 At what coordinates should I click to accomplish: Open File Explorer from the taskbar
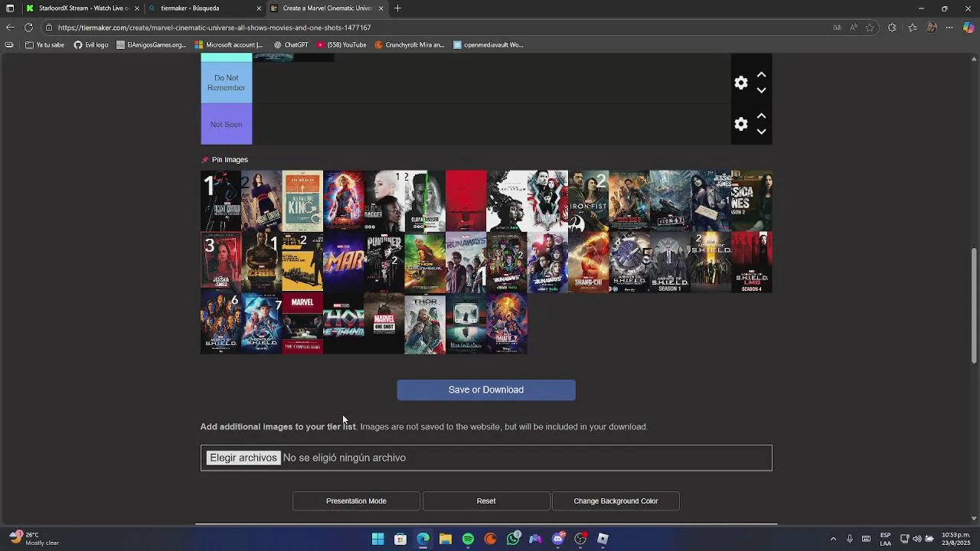point(446,539)
